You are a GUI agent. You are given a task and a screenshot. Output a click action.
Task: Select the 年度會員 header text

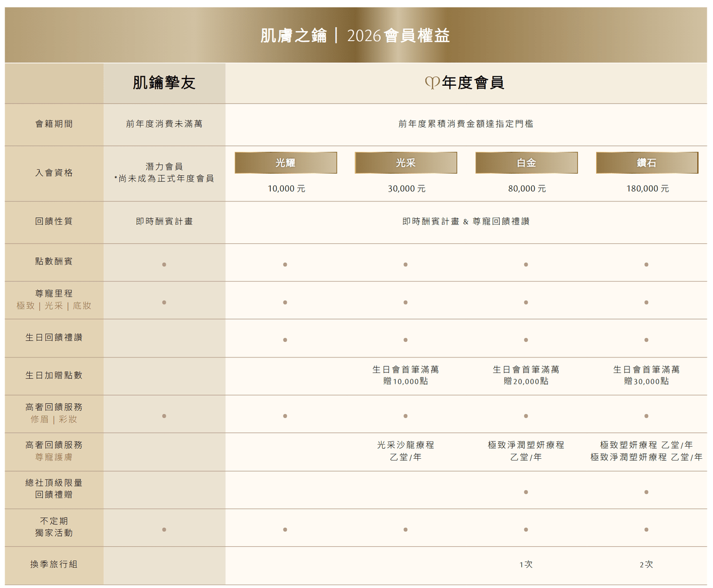click(x=473, y=83)
